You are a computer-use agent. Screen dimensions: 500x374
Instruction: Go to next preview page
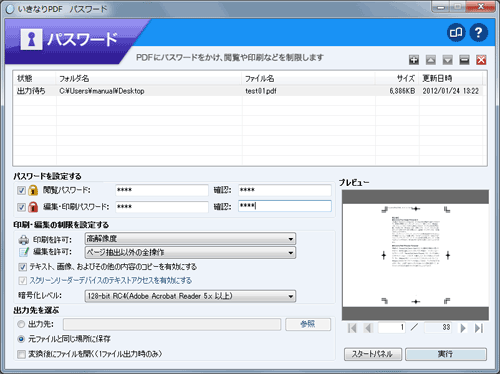pos(463,328)
